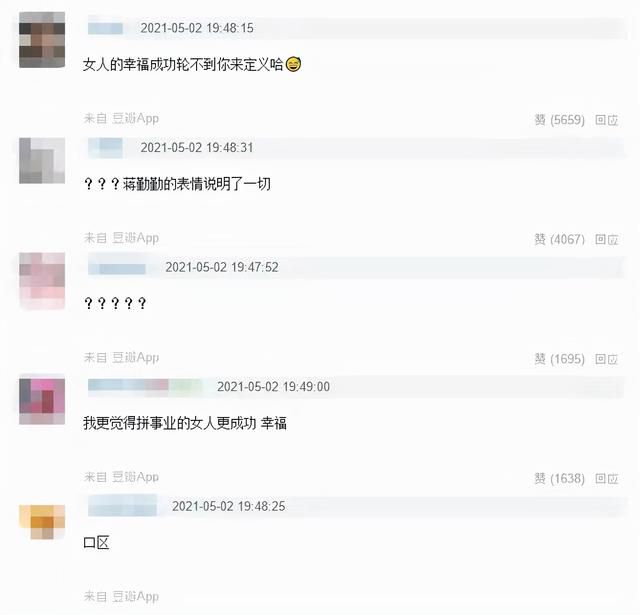Viewport: 640px width, 615px height.
Task: Open avatar beside the 拼事业 comment
Action: (x=42, y=401)
